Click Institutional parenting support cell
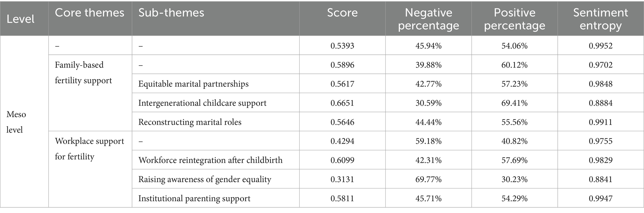This screenshot has width=644, height=213. click(194, 198)
